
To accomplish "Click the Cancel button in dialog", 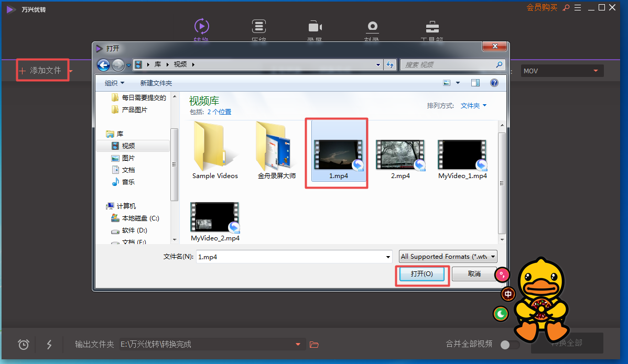I will 474,274.
